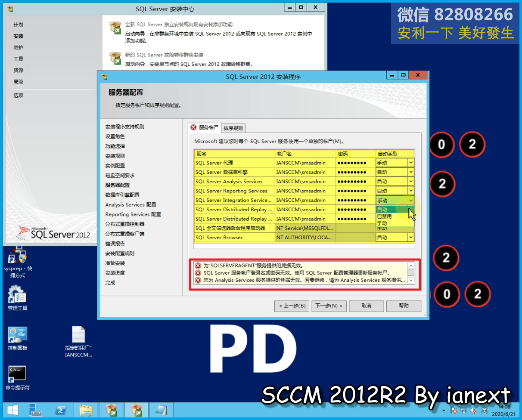Open the Windows Start button
The width and height of the screenshot is (522, 420).
(12, 410)
